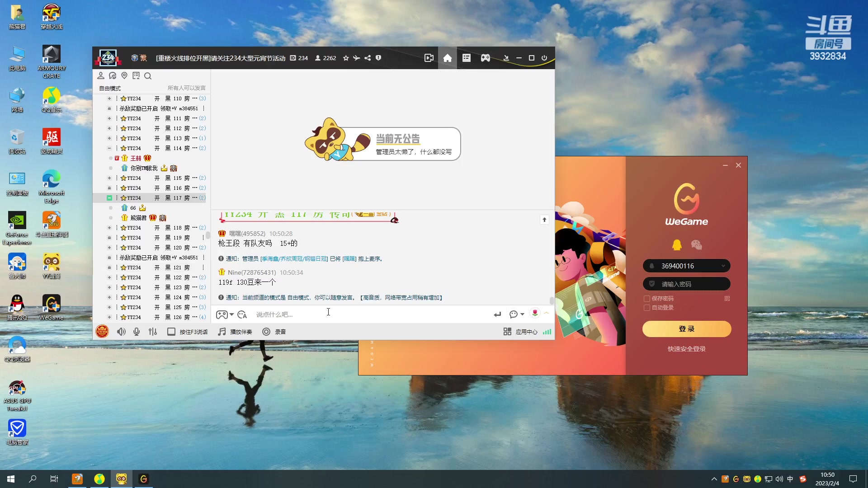Open Windows Start menu

pyautogui.click(x=11, y=479)
